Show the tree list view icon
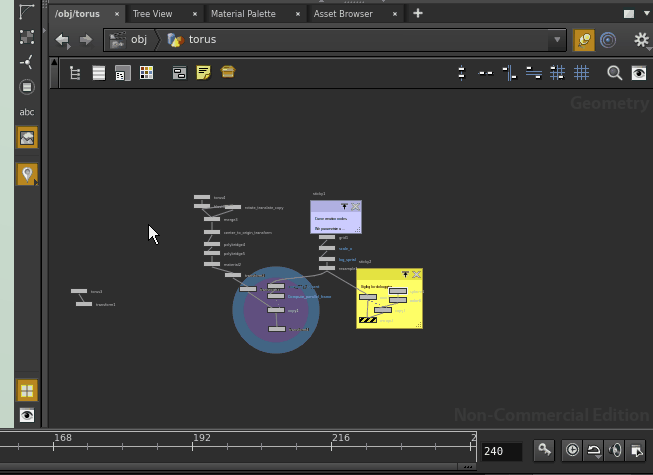 (x=75, y=73)
